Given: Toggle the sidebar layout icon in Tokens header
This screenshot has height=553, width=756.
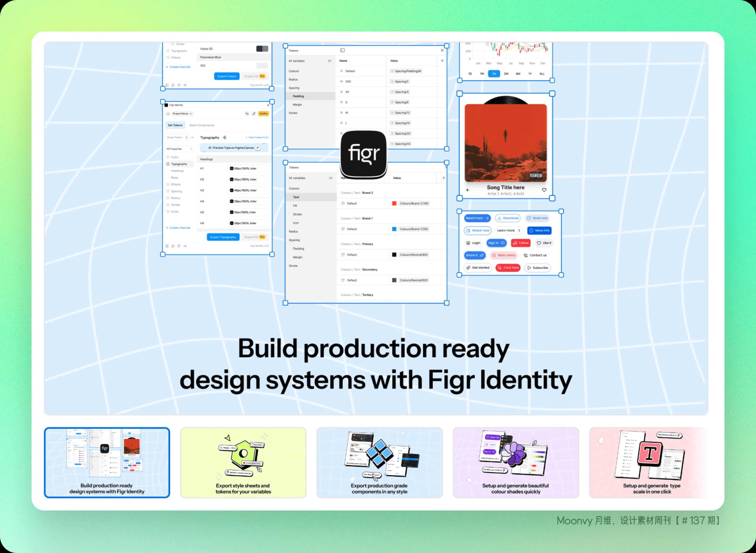Looking at the screenshot, I should coord(342,50).
